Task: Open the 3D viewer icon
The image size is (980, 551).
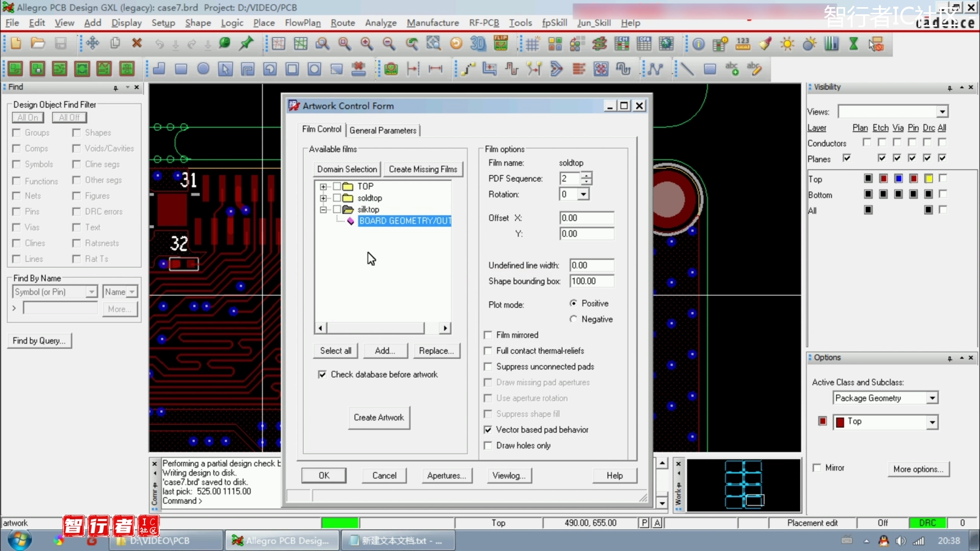Action: (478, 43)
